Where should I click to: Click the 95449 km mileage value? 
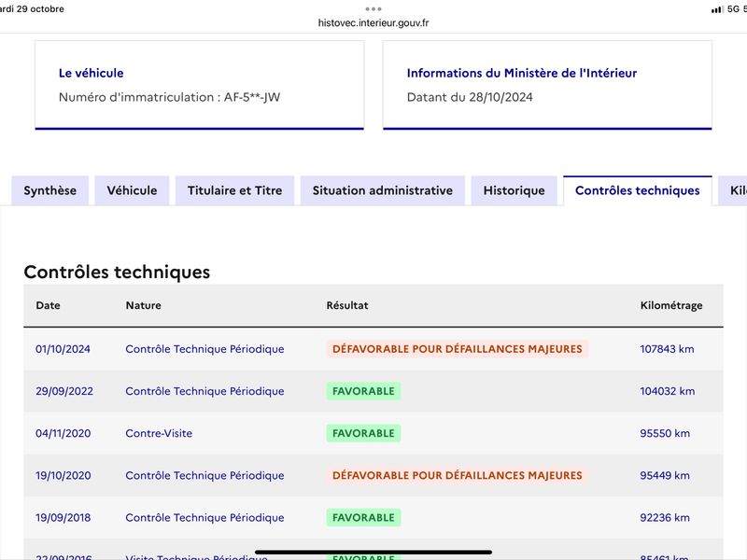pyautogui.click(x=665, y=475)
